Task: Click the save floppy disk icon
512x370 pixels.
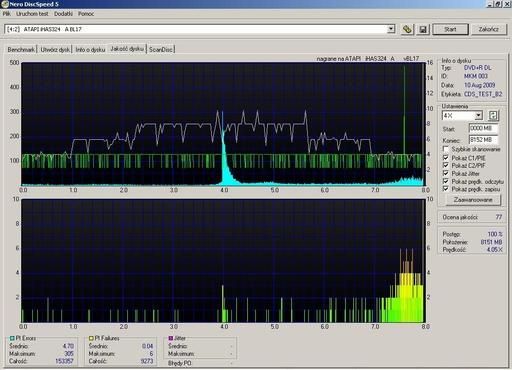Action: pyautogui.click(x=423, y=30)
